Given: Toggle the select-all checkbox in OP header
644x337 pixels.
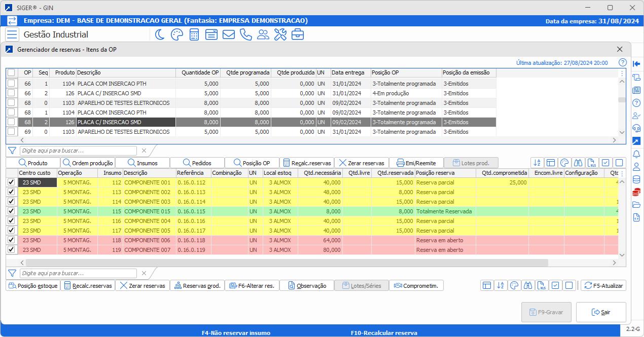Looking at the screenshot, I should 11,73.
